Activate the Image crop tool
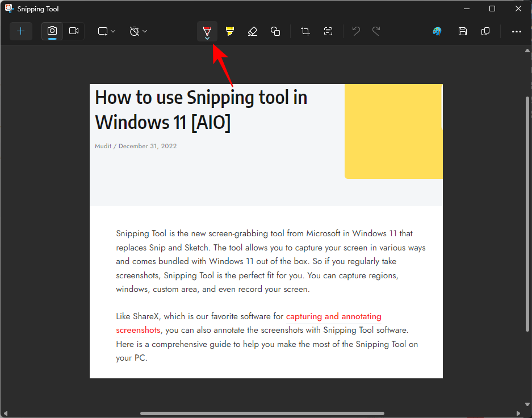Image resolution: width=532 pixels, height=418 pixels. pyautogui.click(x=305, y=31)
